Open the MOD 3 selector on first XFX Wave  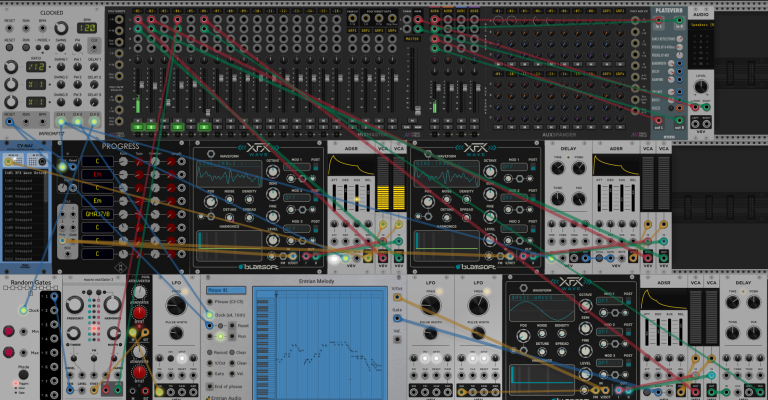click(x=296, y=229)
